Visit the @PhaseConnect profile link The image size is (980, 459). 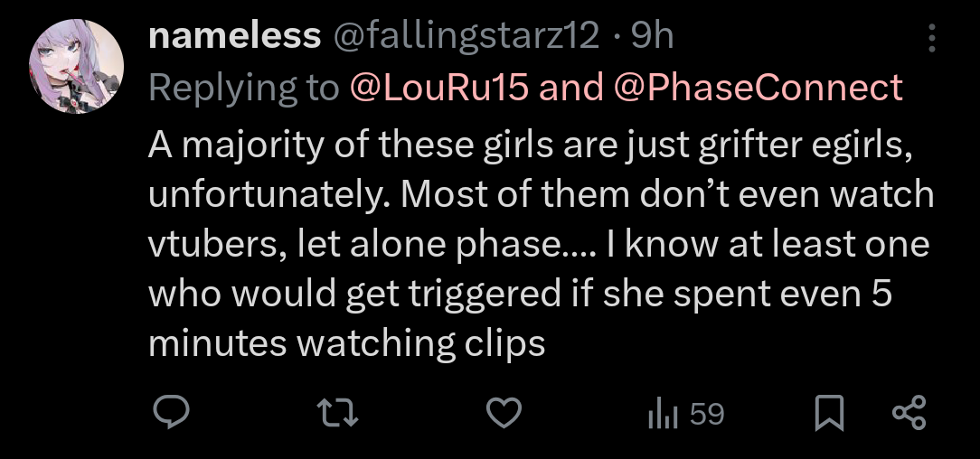[759, 87]
